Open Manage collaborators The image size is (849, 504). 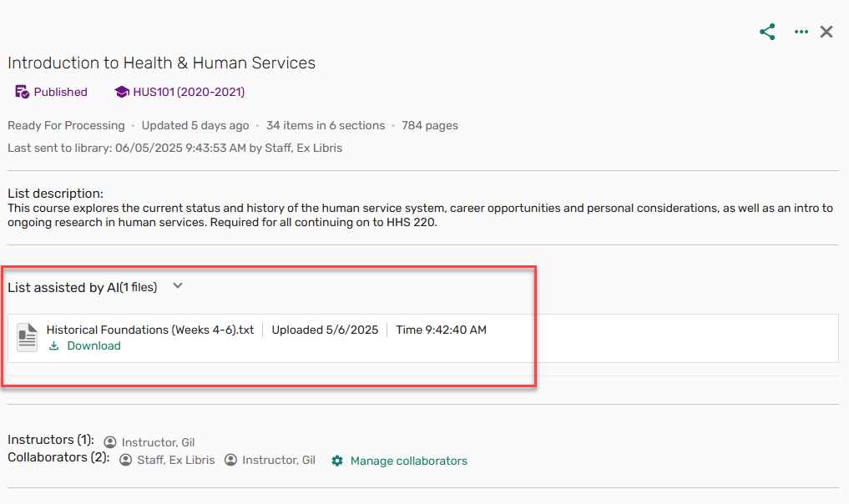409,461
